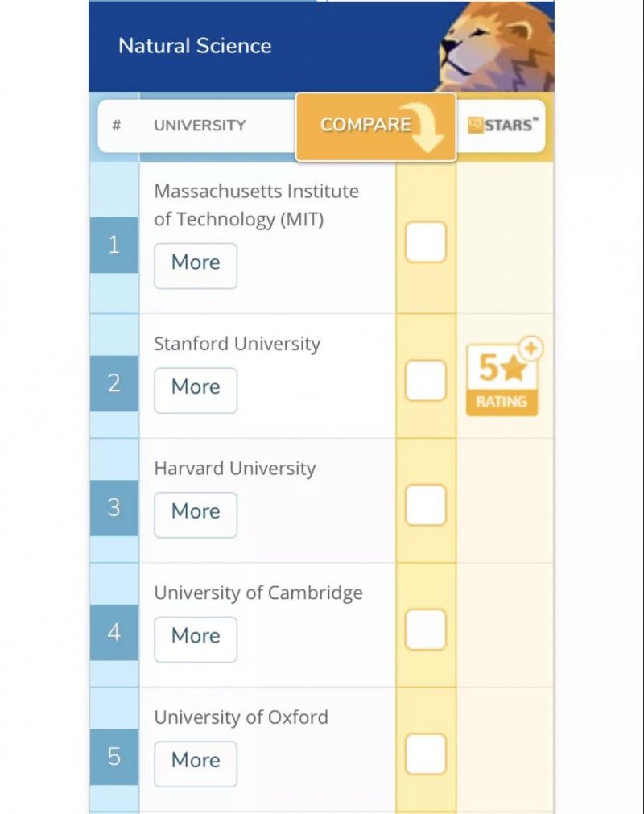Open the University of Cambridge link
Viewport: 644px width, 814px height.
click(x=258, y=593)
